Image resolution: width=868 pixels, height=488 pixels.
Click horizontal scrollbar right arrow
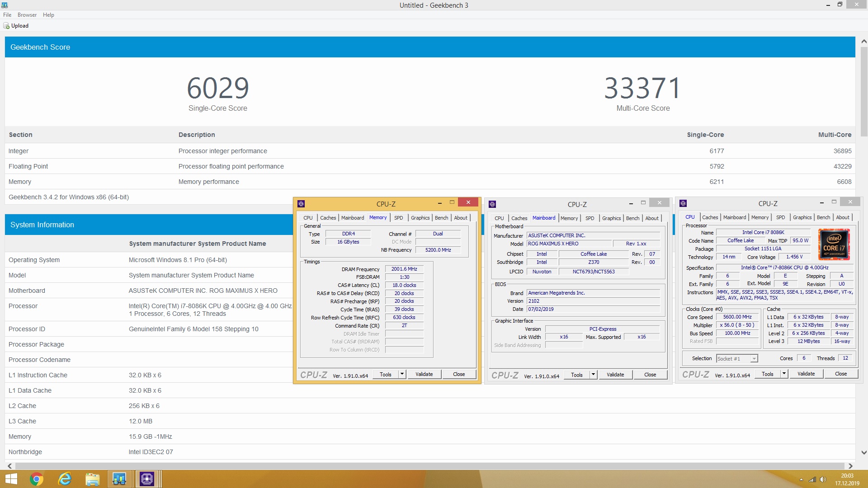(x=850, y=466)
